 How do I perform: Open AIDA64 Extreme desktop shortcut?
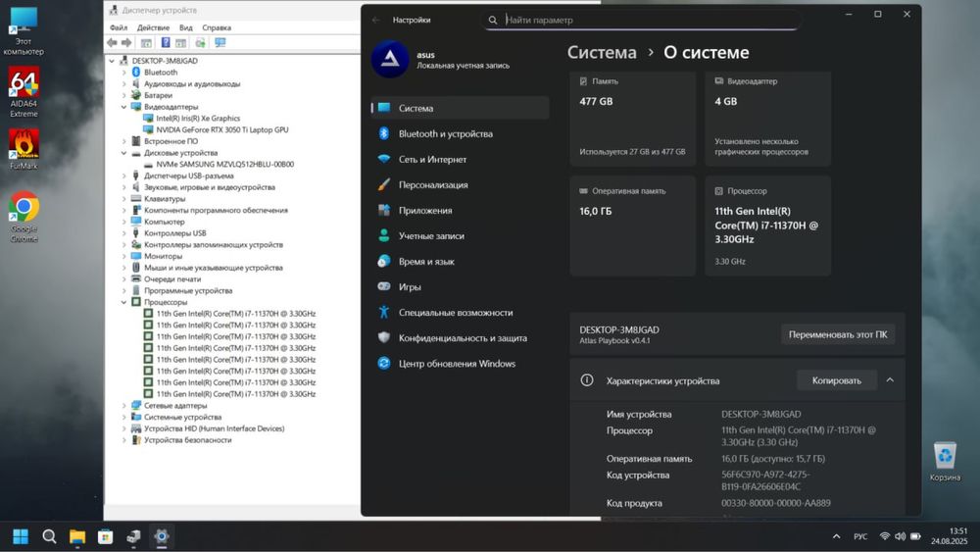click(x=24, y=92)
